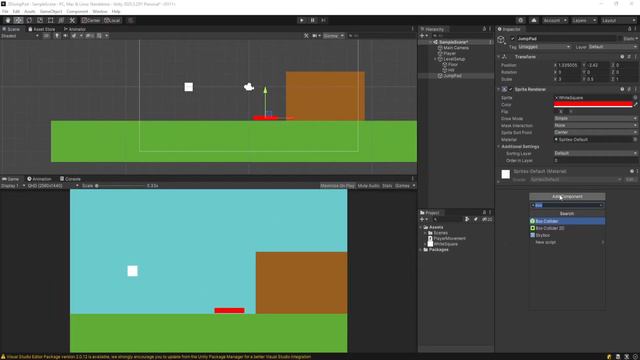Toggle Stats in Game view
The width and height of the screenshot is (640, 360).
[x=387, y=186]
